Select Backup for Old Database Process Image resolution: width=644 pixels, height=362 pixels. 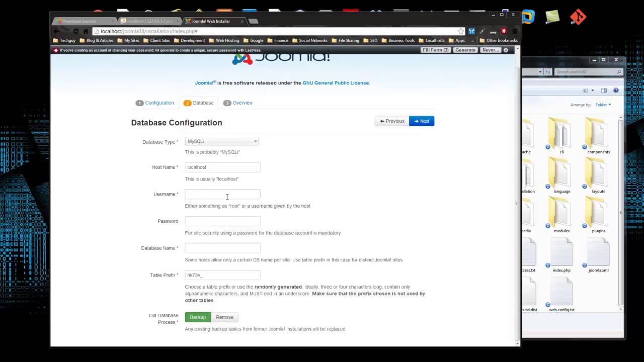click(198, 317)
